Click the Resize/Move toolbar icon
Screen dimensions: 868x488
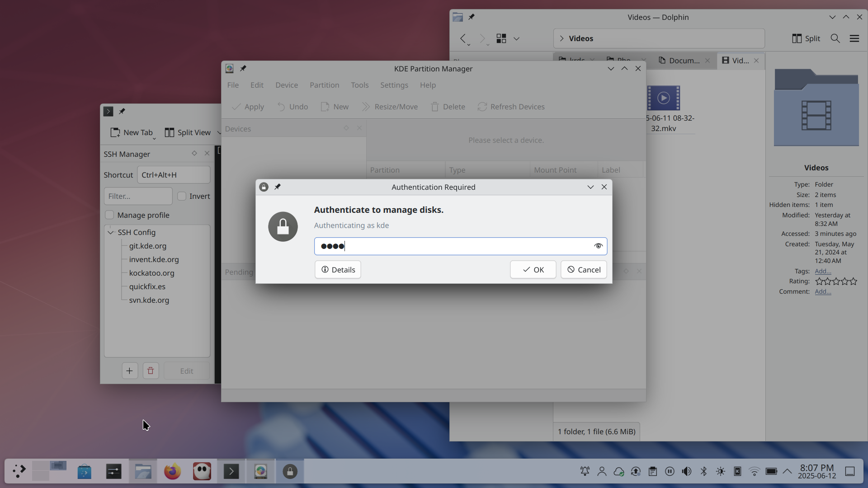point(365,107)
